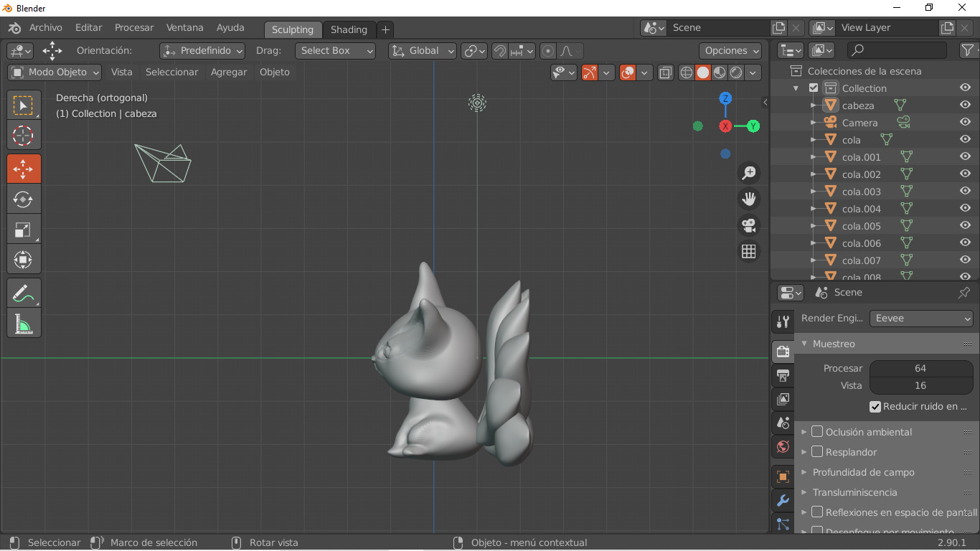Open Opciones dropdown
This screenshot has height=551, width=980.
(730, 51)
